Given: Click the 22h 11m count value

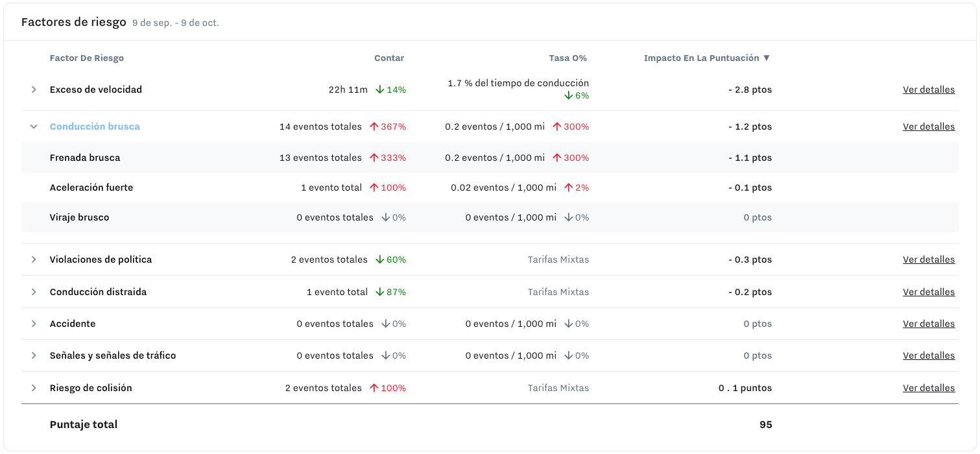Looking at the screenshot, I should click(x=348, y=90).
